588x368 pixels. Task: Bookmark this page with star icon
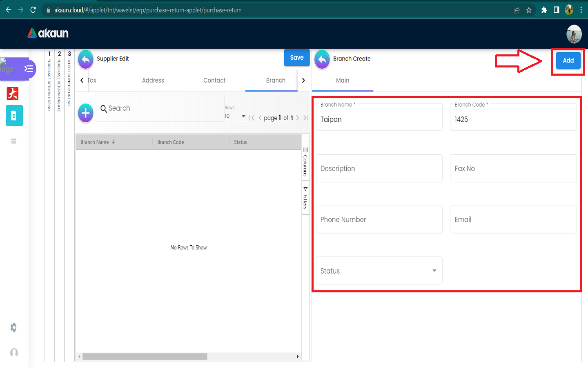(x=529, y=10)
